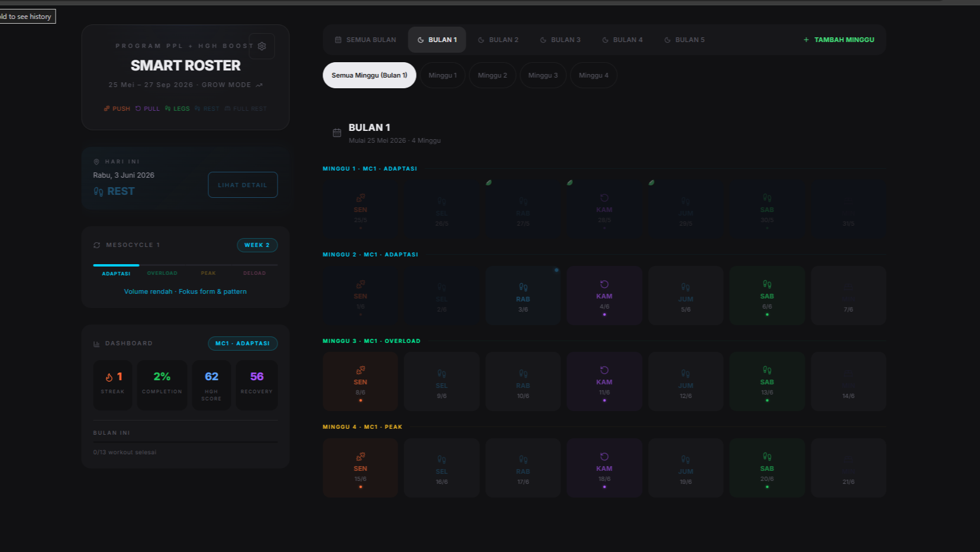Go to the Bulan 5 tab
Viewport: 980px width, 552px height.
pyautogui.click(x=684, y=40)
